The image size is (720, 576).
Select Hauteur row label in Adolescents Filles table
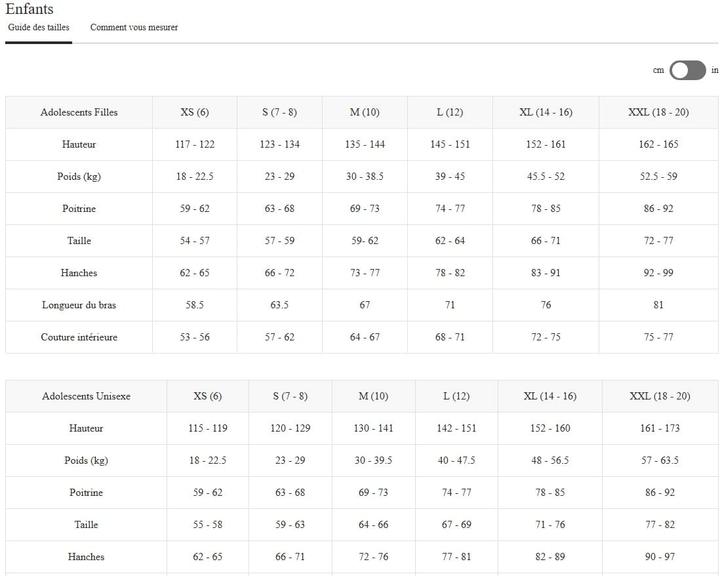(79, 145)
